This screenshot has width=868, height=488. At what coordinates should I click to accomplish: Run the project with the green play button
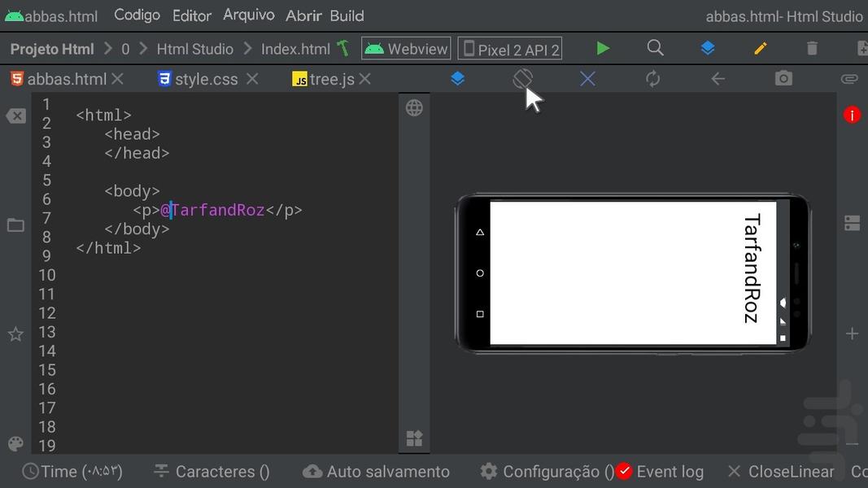pos(602,48)
